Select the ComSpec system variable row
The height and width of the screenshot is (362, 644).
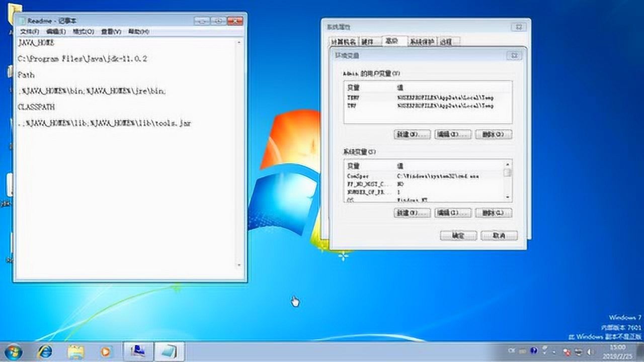pos(424,176)
